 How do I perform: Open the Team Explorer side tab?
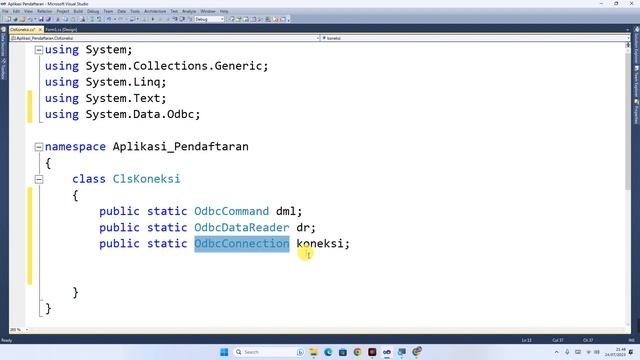[x=636, y=82]
